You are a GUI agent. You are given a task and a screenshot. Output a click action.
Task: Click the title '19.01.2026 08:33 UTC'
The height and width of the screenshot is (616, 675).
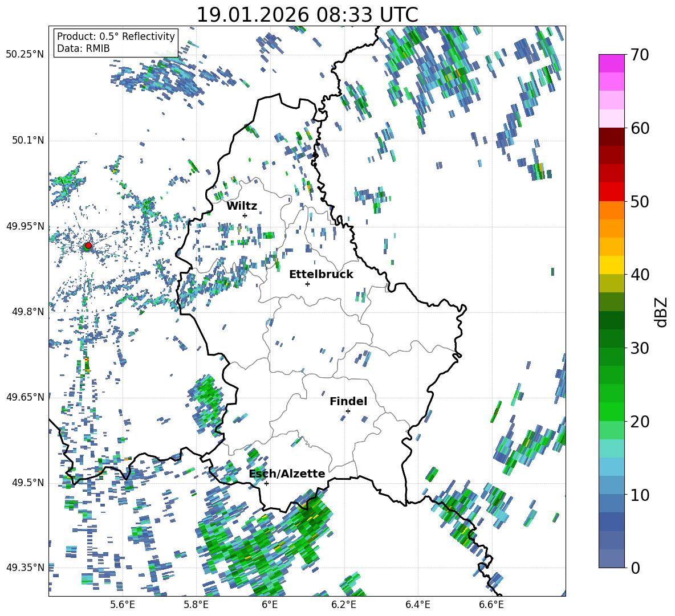point(307,15)
